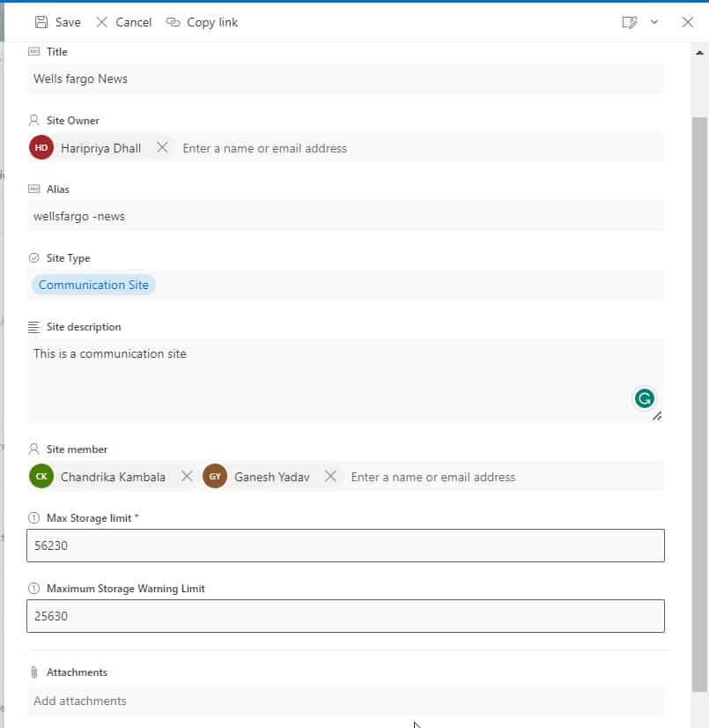Remove Ganesh Yadav from Site member

click(x=330, y=476)
